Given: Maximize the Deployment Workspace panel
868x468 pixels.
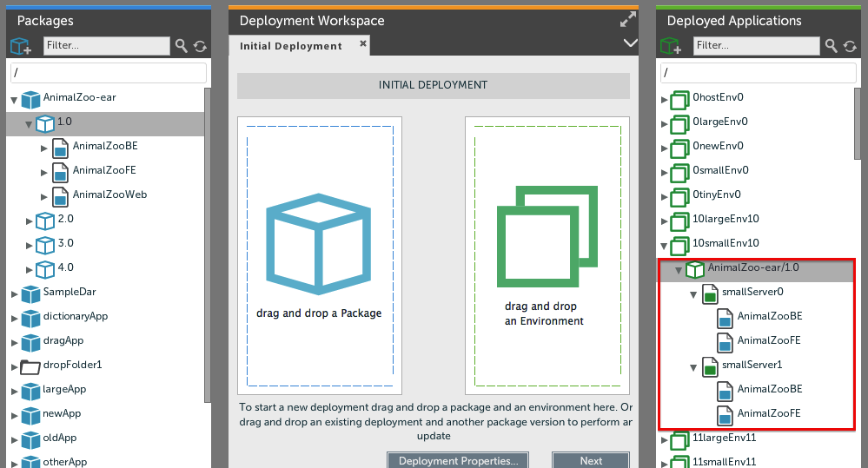Looking at the screenshot, I should point(629,20).
